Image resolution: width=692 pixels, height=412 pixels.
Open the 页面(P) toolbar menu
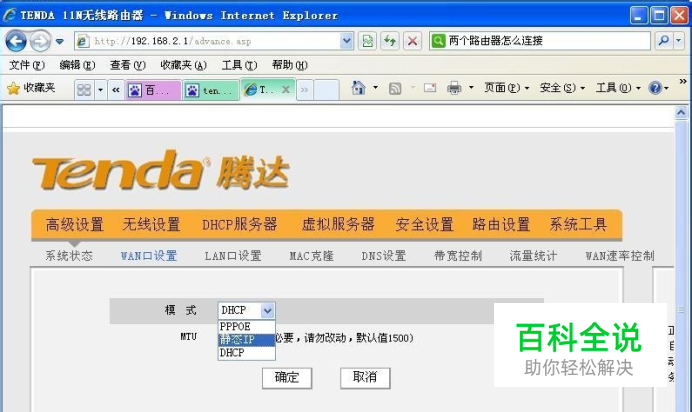[x=507, y=88]
